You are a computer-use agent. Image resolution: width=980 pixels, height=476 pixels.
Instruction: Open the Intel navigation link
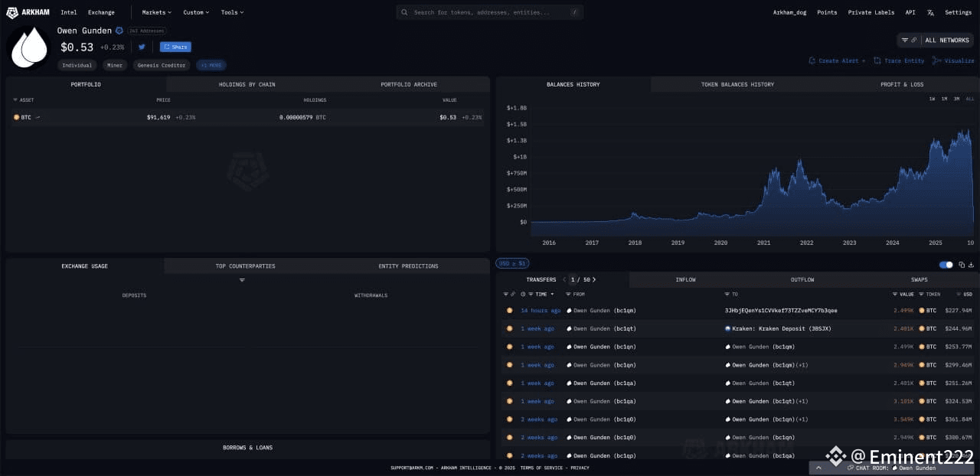coord(69,12)
